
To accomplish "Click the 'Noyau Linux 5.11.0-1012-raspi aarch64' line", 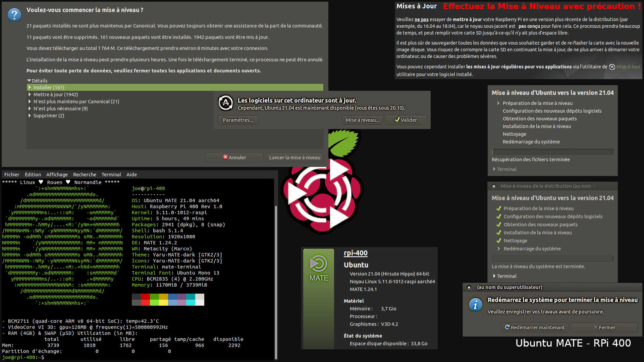I will (x=392, y=282).
